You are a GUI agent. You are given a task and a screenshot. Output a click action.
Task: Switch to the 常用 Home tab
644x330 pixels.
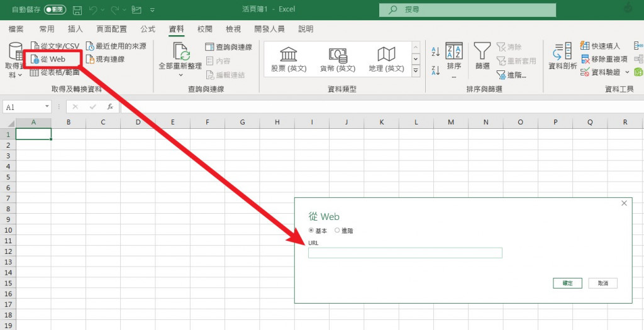(x=47, y=29)
